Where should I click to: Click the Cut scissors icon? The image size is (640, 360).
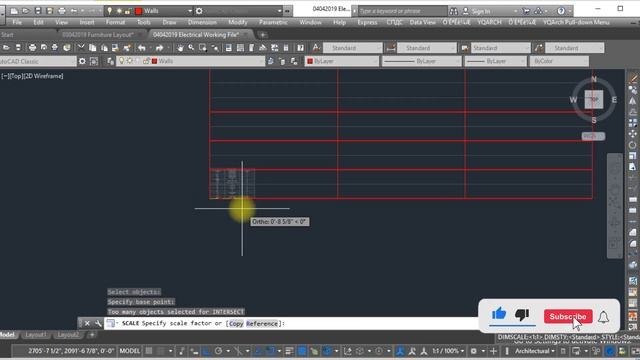(81, 48)
